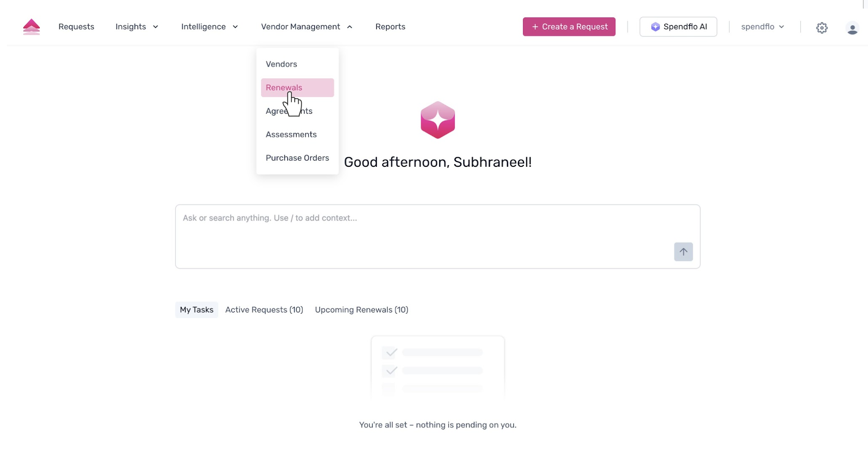Switch to the Active Requests tab
Screen dimensions: 868x475
click(x=264, y=309)
